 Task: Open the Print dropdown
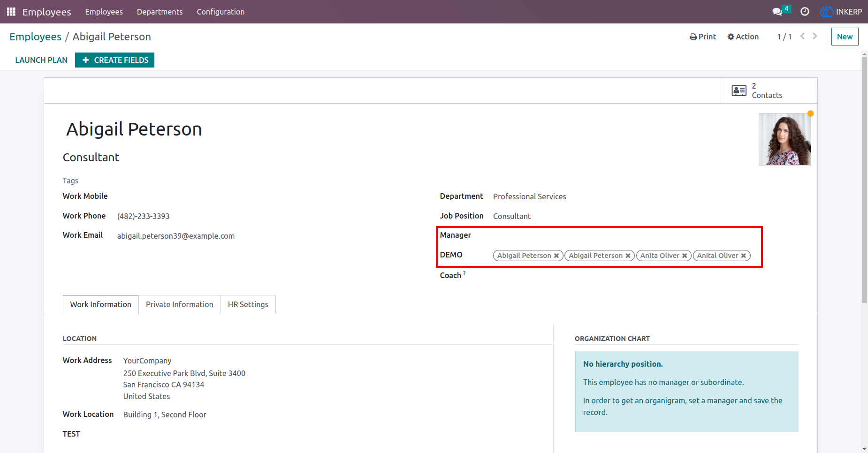(x=703, y=37)
